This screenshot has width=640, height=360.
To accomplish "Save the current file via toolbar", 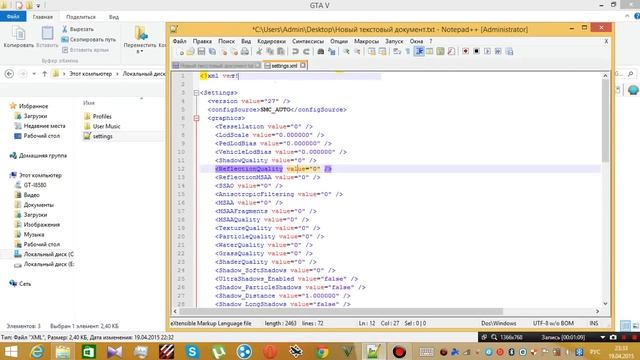I will pyautogui.click(x=201, y=51).
